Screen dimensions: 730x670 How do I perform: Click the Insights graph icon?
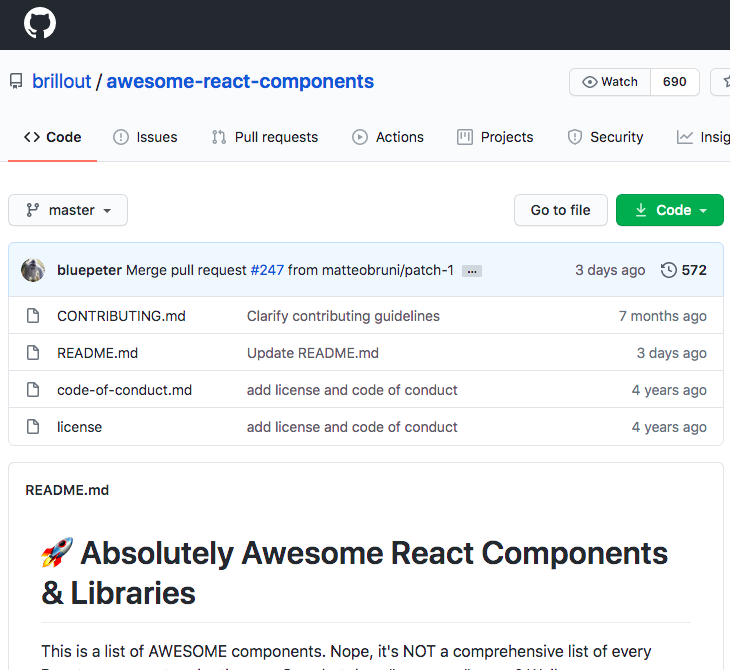coord(684,137)
